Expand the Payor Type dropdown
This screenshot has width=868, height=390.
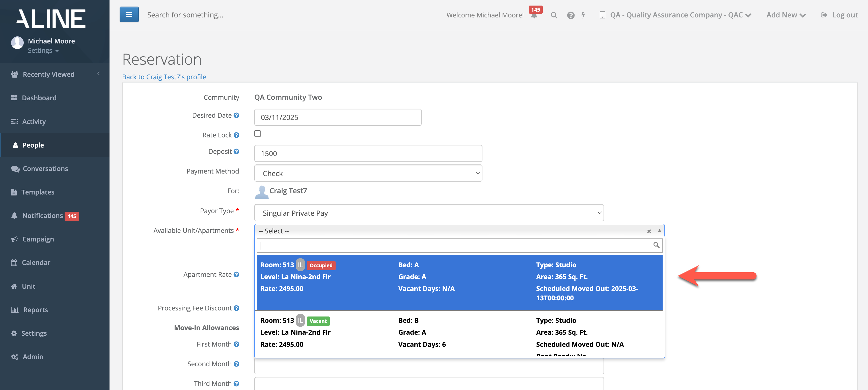coord(429,213)
